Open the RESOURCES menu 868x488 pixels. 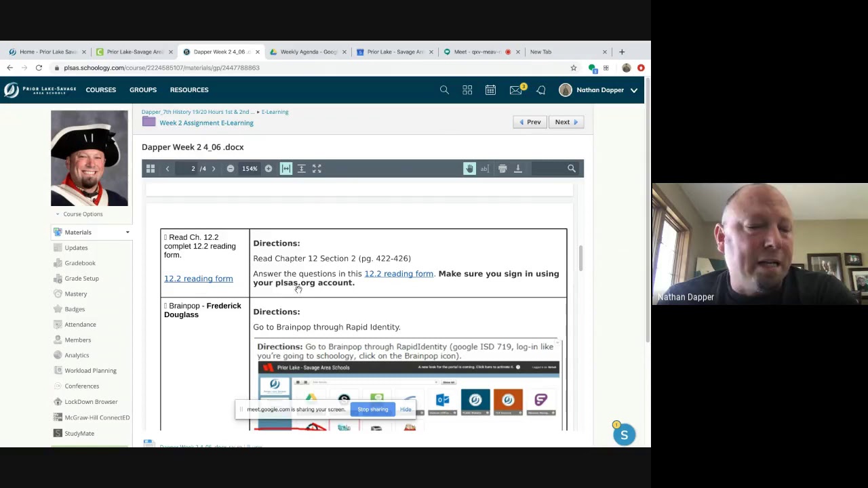click(x=189, y=90)
